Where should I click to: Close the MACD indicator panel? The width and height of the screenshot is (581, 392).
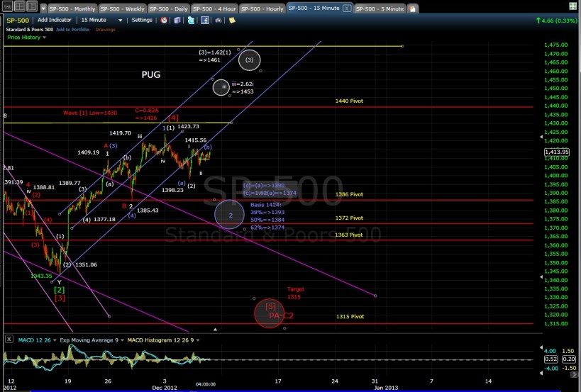tap(9, 339)
